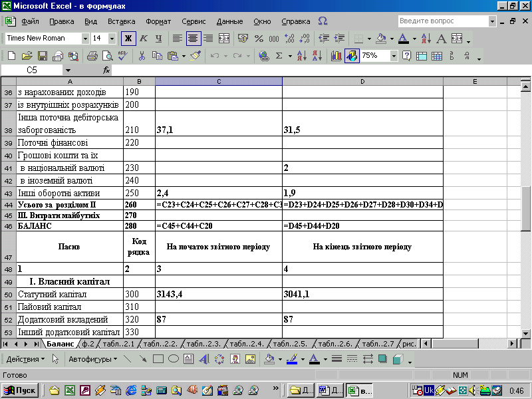Toggle Bold (Ж) formatting
532x399 pixels.
tap(128, 39)
